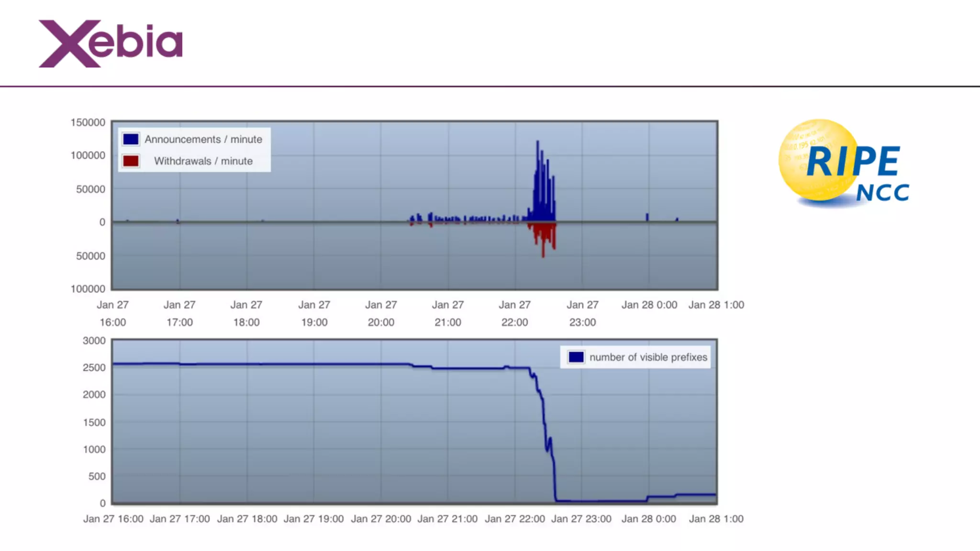Click the 3000 y-axis label on the bottom chart
The height and width of the screenshot is (551, 980).
94,341
